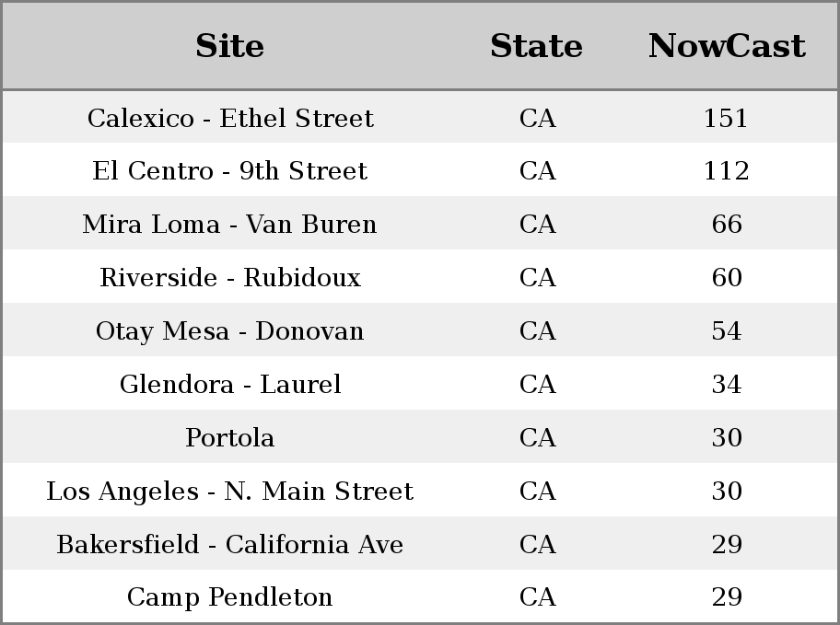
Task: Select Bakersfield - California Ave entry
Action: [230, 544]
